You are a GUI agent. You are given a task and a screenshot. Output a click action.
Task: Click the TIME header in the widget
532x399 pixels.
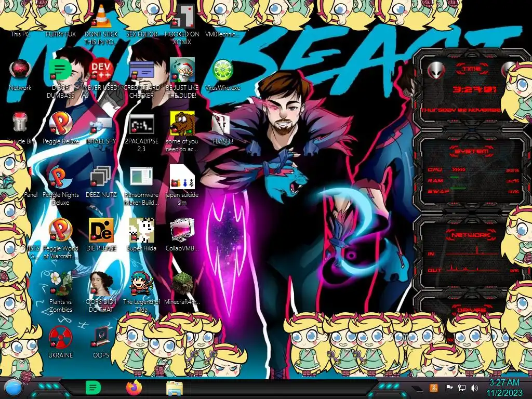(472, 69)
